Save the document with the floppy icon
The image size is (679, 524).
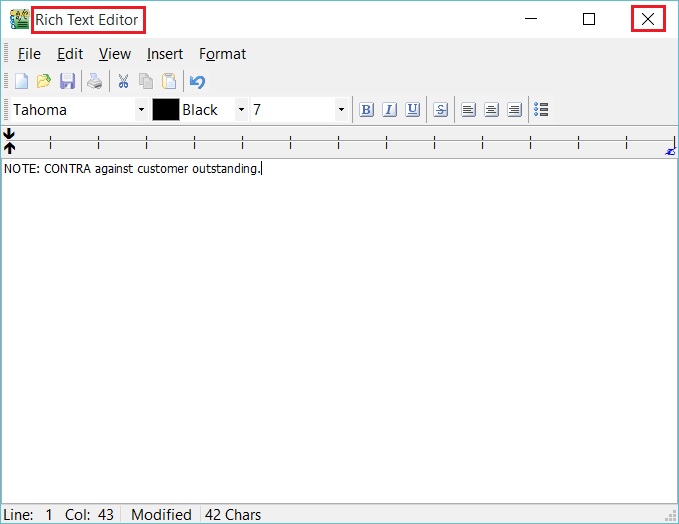point(67,82)
